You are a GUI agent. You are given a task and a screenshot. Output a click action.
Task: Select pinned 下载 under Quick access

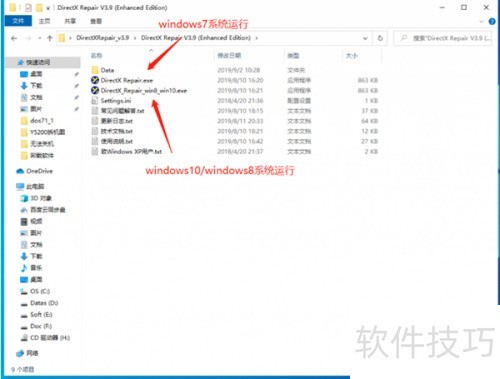(36, 86)
